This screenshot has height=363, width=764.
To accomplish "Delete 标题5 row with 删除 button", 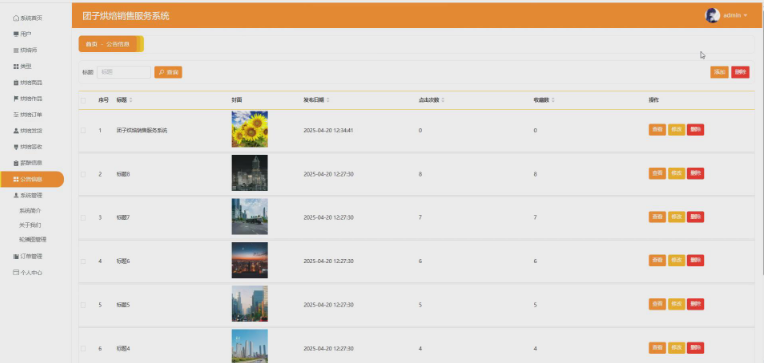I will 695,304.
